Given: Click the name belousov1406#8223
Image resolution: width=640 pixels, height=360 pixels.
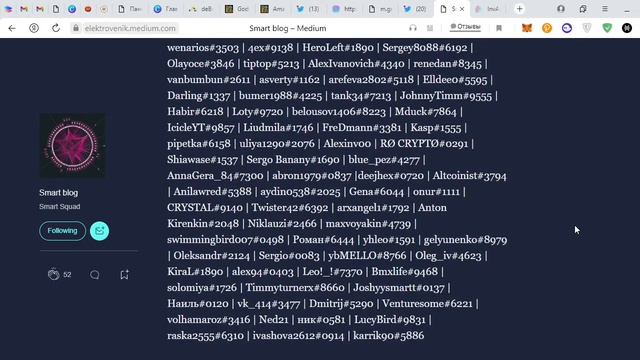Looking at the screenshot, I should (339, 112).
